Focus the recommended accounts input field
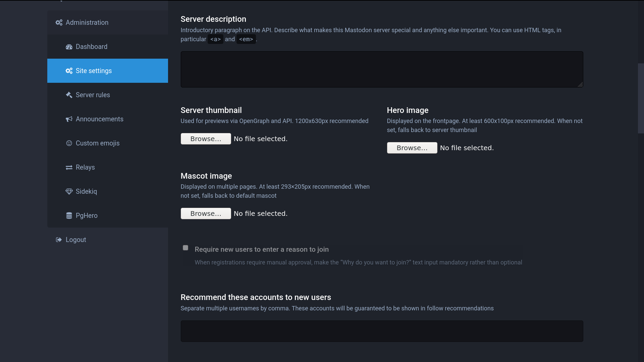 pos(382,331)
